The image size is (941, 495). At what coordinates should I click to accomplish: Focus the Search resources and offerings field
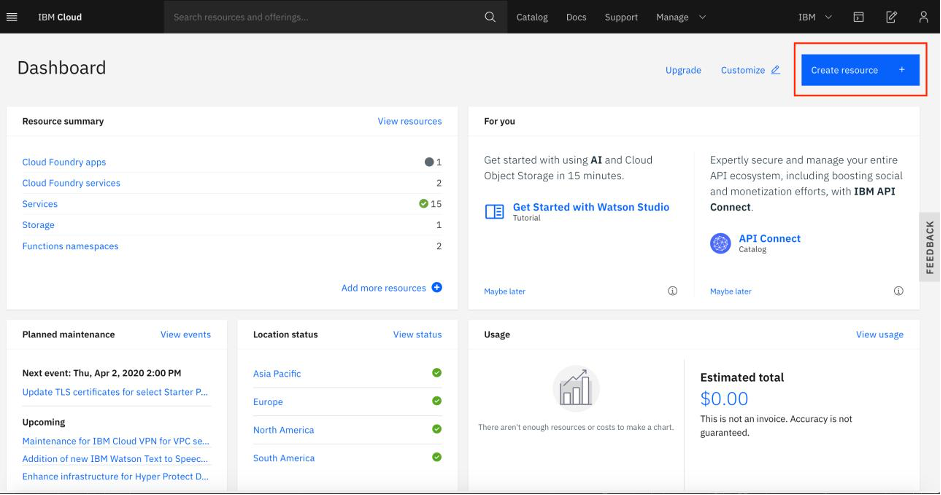point(324,17)
